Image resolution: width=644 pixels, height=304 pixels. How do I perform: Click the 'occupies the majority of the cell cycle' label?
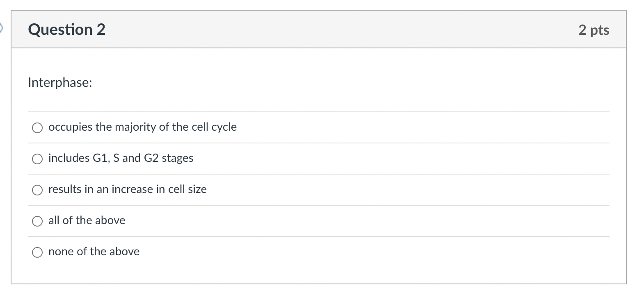point(142,127)
